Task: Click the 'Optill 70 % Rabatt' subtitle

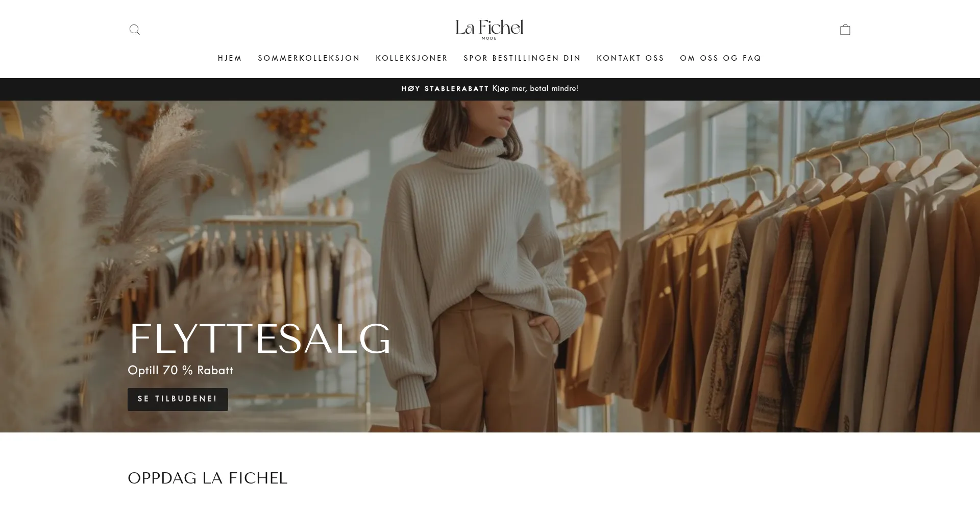Action: 180,371
